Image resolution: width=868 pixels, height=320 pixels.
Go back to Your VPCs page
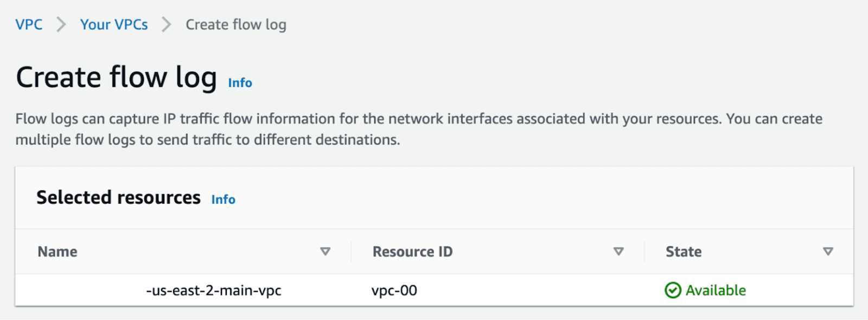click(114, 24)
